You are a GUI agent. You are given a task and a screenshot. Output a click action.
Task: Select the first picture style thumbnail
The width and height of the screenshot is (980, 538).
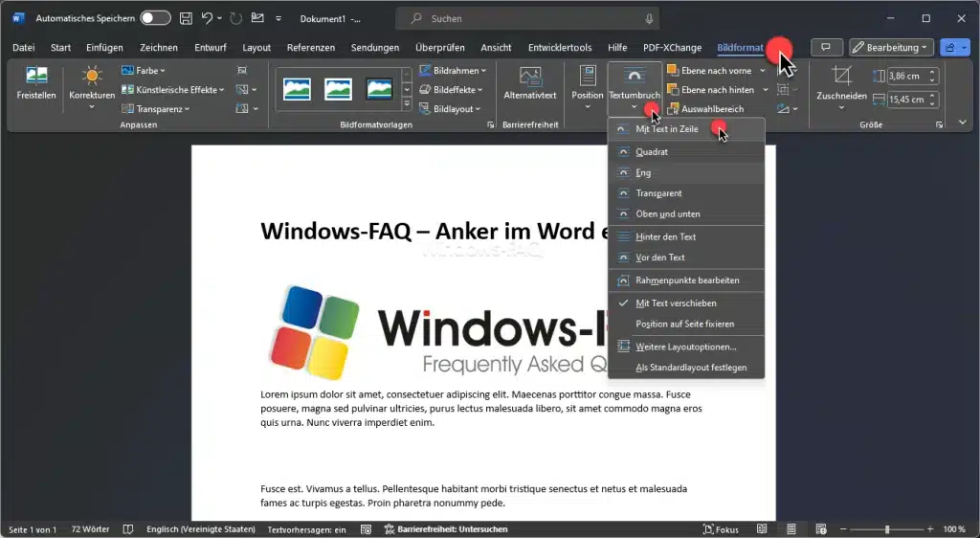pyautogui.click(x=297, y=89)
